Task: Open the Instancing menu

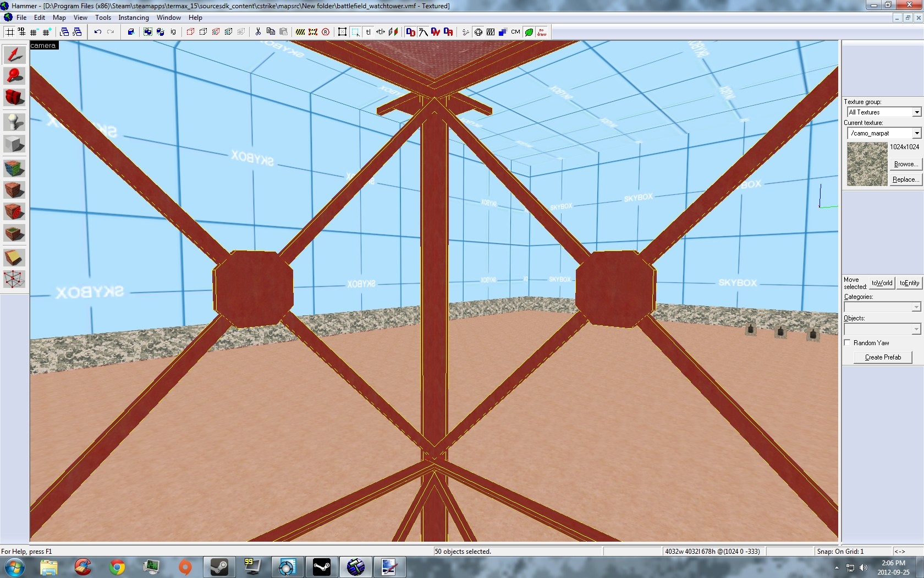Action: 133,18
